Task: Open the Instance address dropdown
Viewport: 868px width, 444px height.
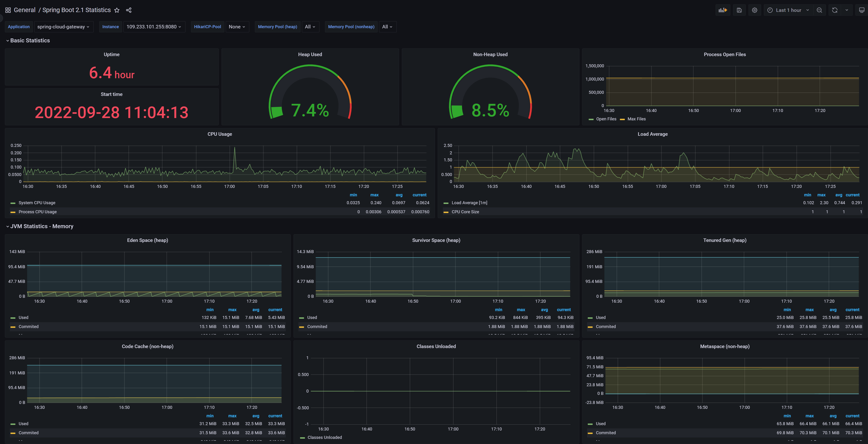Action: (154, 27)
